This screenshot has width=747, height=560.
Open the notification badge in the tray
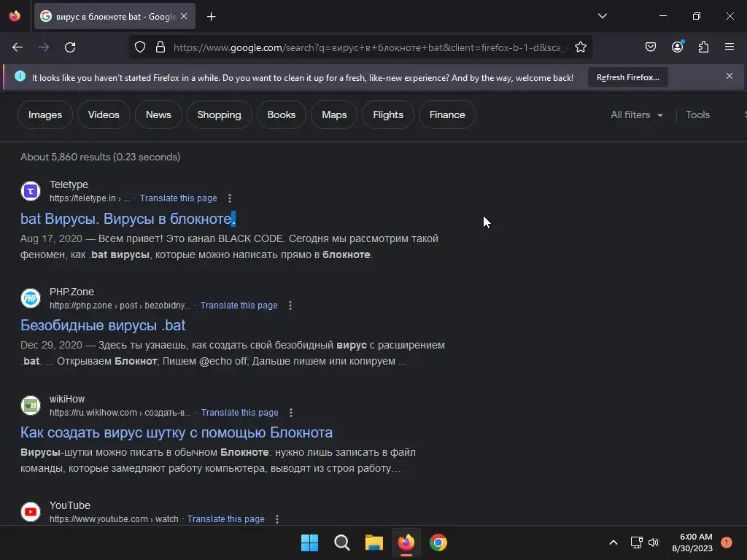tap(726, 542)
